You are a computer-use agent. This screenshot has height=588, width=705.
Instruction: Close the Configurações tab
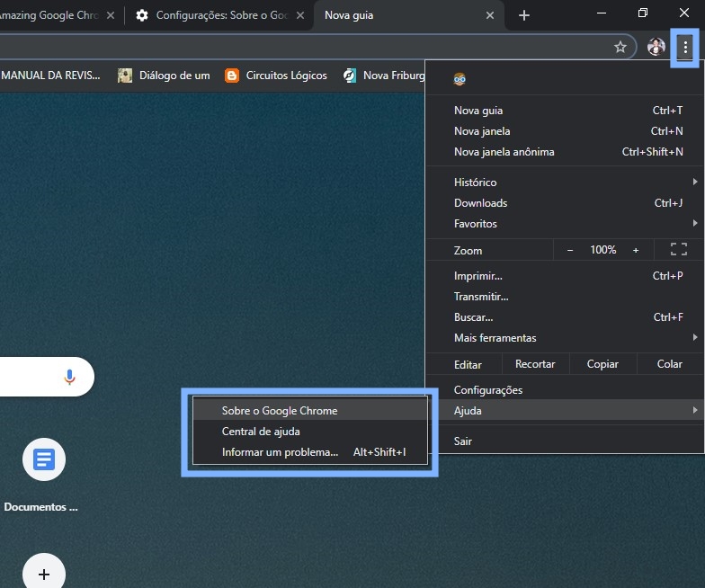click(x=300, y=15)
